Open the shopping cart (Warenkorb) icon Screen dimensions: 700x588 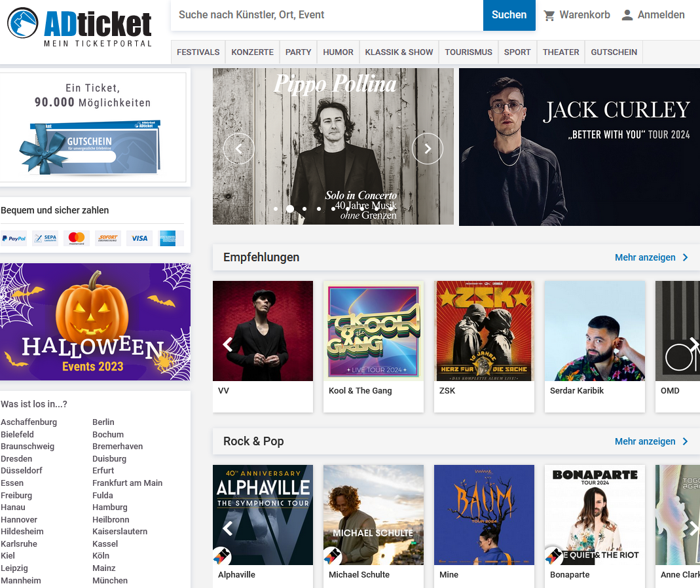(x=549, y=15)
